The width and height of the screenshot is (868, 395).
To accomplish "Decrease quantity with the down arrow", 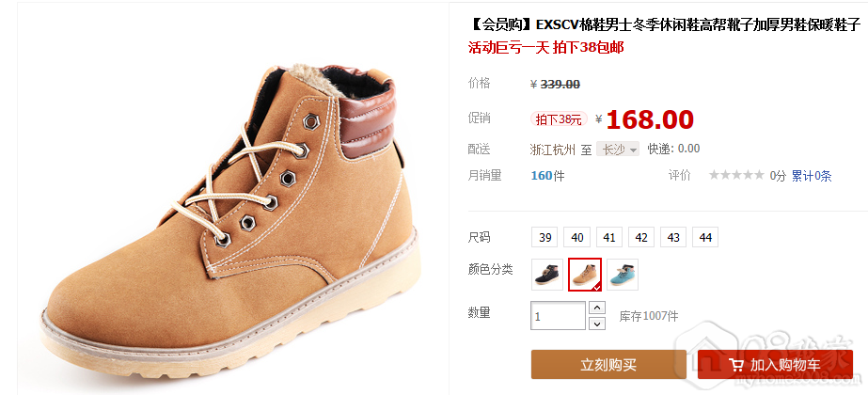I will click(597, 324).
